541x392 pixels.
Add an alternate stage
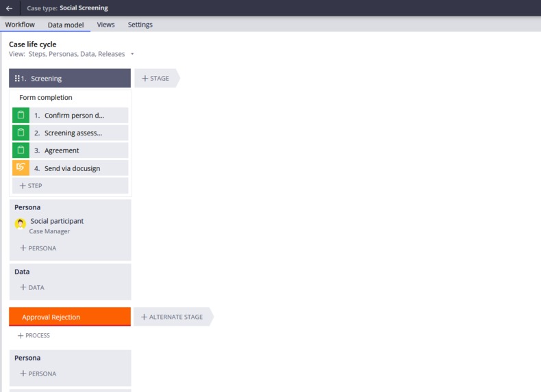click(172, 317)
